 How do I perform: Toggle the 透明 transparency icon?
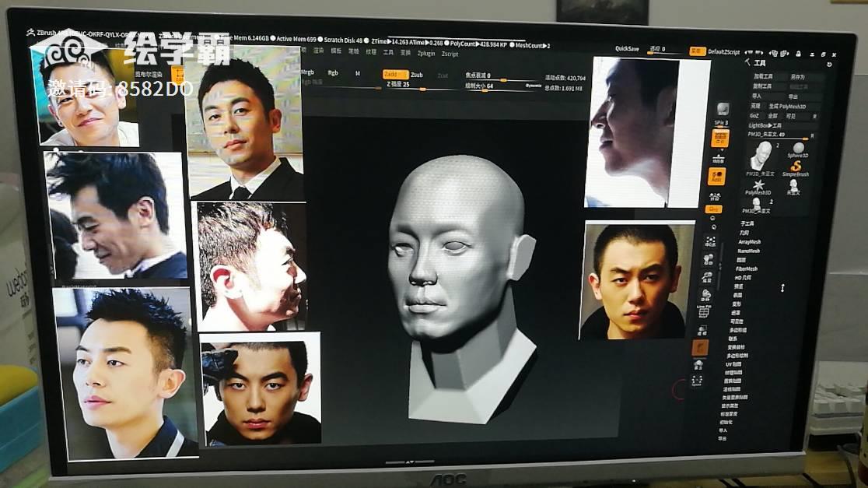pos(702,331)
